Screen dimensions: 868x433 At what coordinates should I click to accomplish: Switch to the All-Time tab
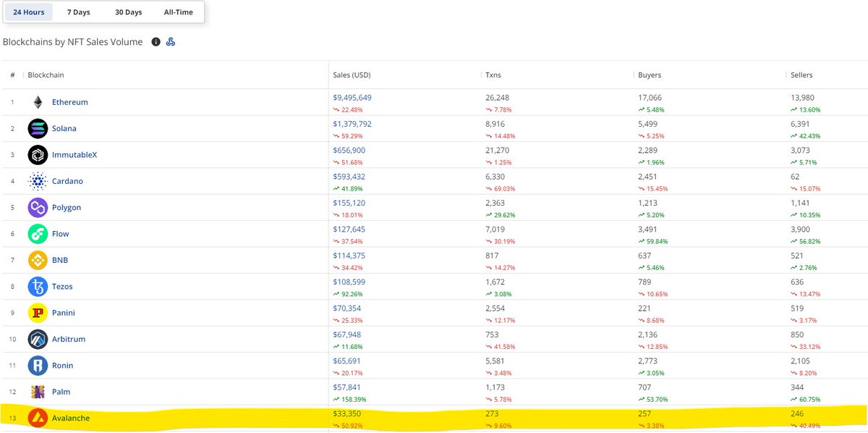(179, 12)
